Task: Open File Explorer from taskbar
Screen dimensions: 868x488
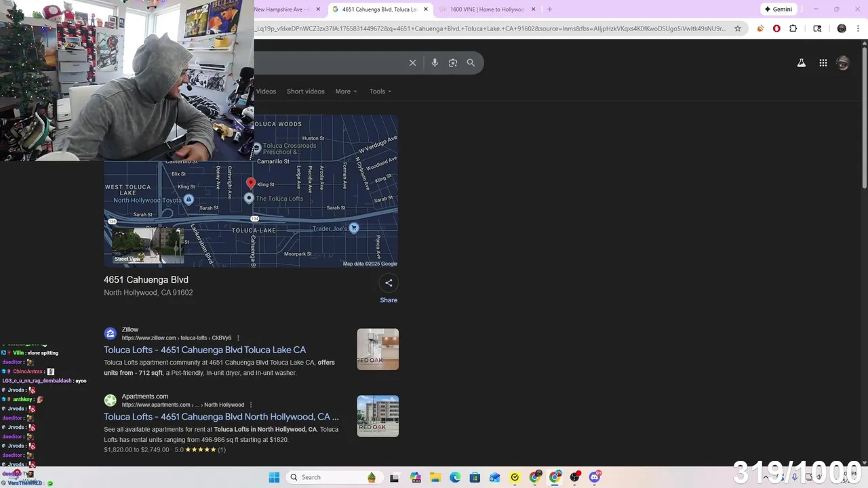Action: click(435, 477)
